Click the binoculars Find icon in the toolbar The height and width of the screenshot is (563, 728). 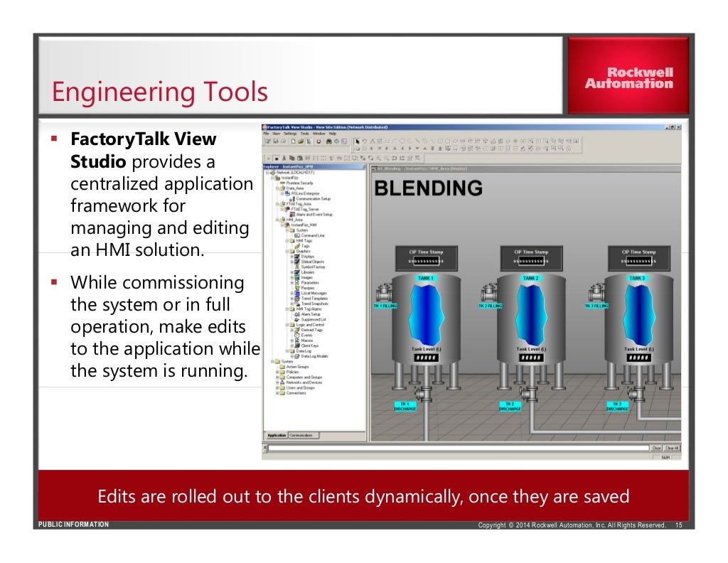[328, 141]
